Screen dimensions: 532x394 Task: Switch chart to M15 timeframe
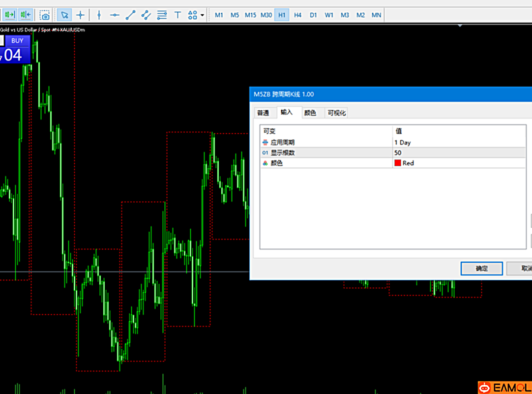[x=250, y=15]
